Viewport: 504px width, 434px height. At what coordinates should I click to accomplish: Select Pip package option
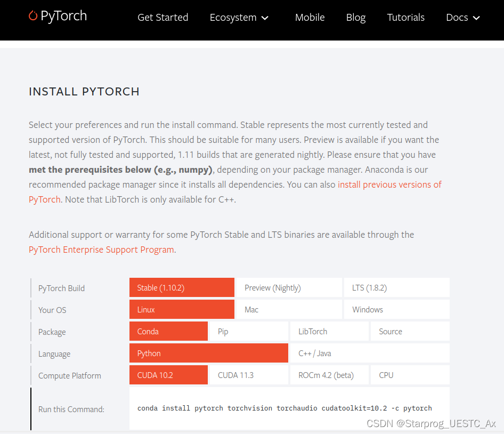pyautogui.click(x=249, y=331)
